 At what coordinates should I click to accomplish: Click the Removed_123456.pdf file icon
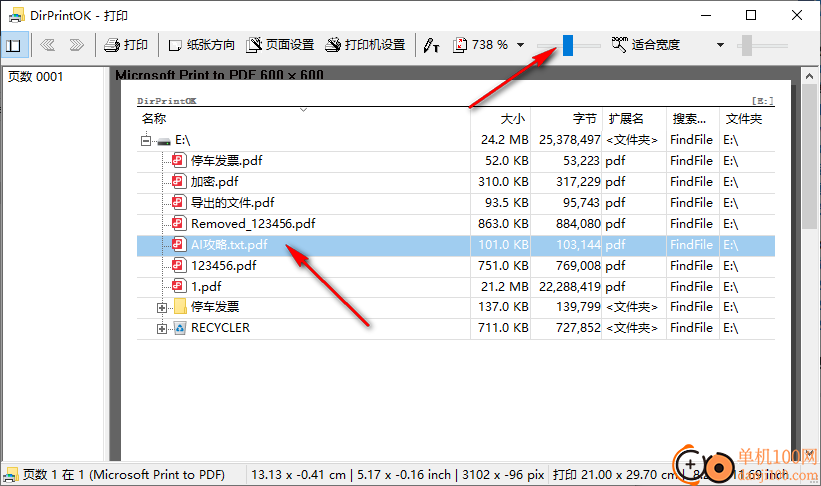click(179, 223)
